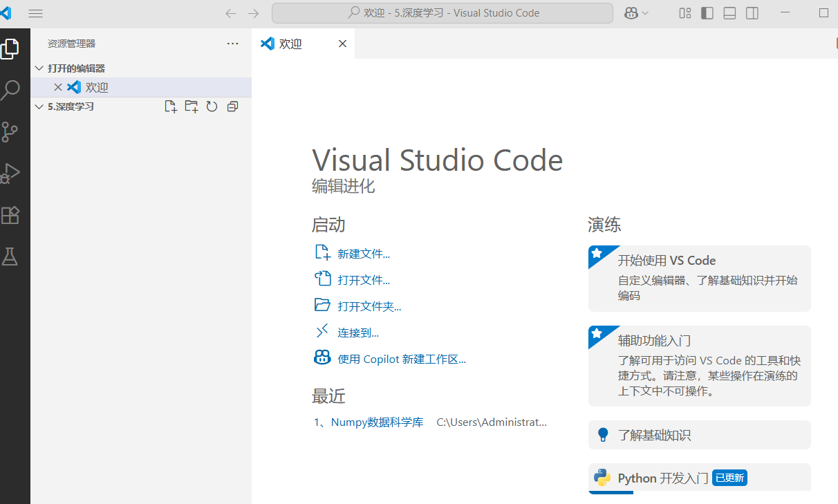Toggle the bottom panel visibility

[x=729, y=13]
